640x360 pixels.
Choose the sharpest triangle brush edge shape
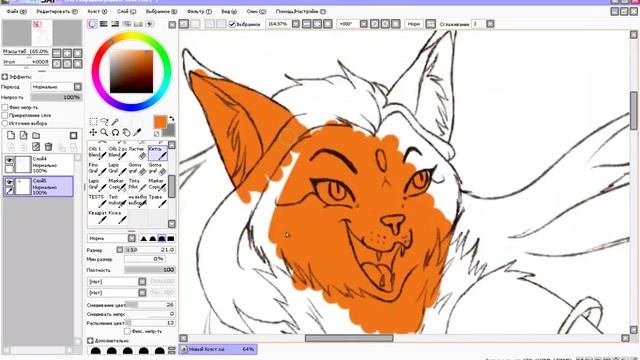click(x=144, y=238)
